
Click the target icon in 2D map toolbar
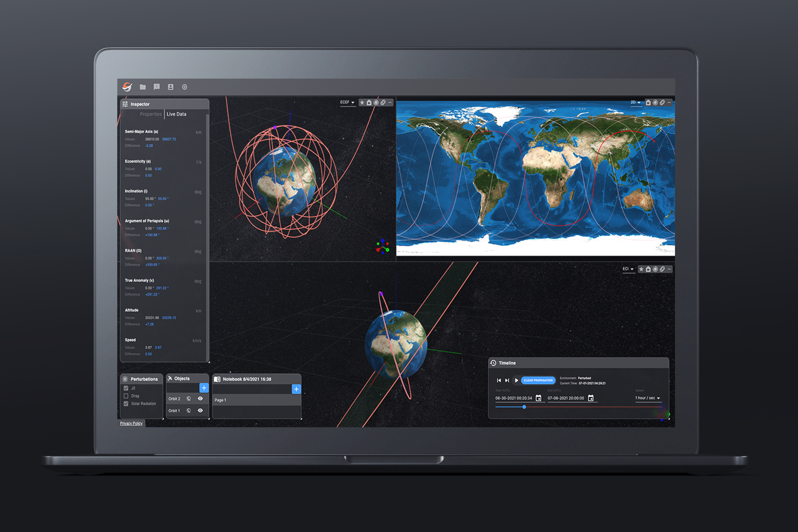[x=655, y=102]
